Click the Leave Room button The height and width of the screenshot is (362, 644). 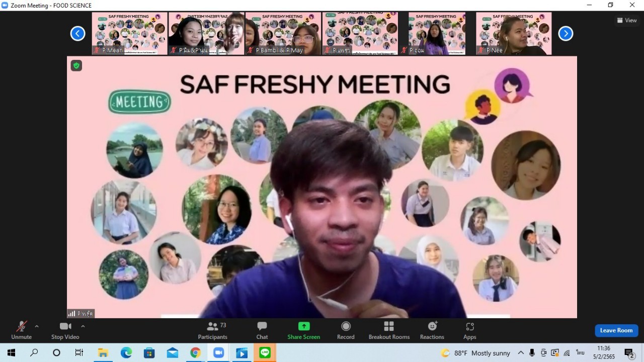coord(616,330)
